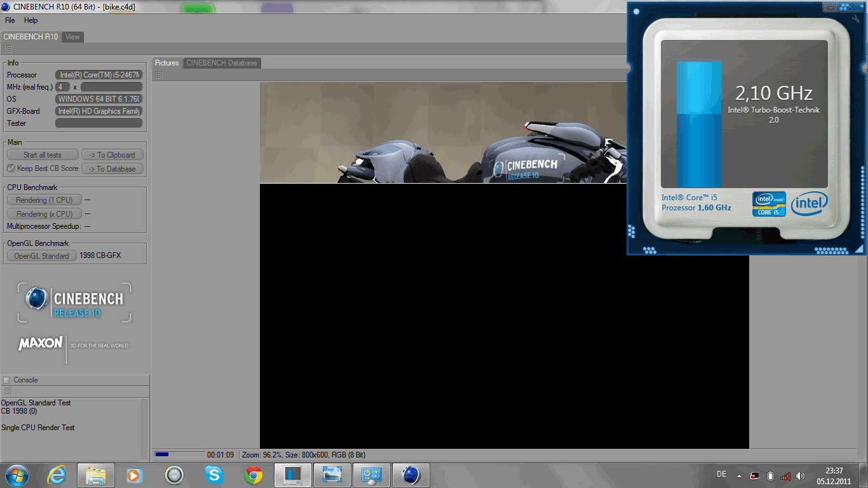This screenshot has width=868, height=488.
Task: Switch to the CINEBENCH taskbar button
Action: pos(411,475)
